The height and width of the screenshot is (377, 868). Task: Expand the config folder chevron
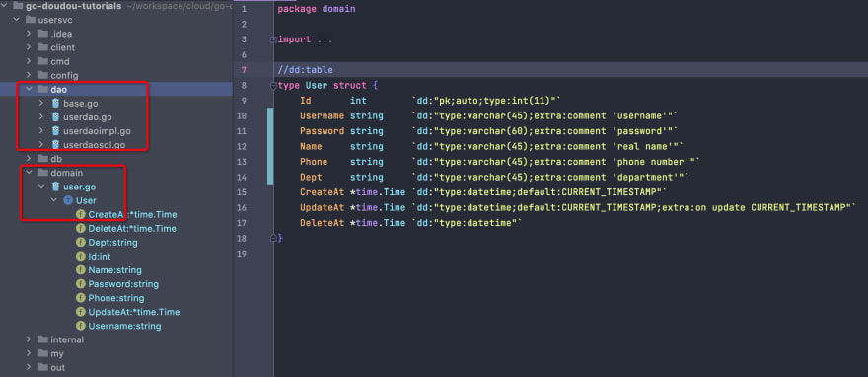(x=29, y=75)
